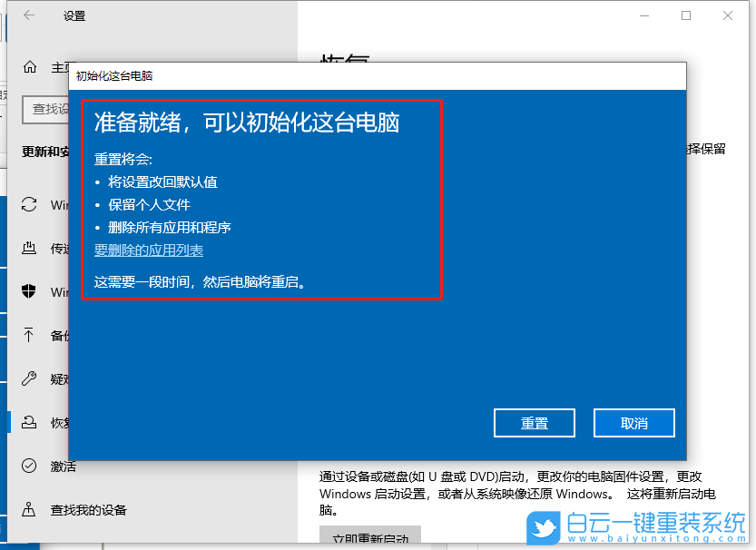Click the 查找设置 search field
Screen dimensions: 756x550
coord(44,109)
